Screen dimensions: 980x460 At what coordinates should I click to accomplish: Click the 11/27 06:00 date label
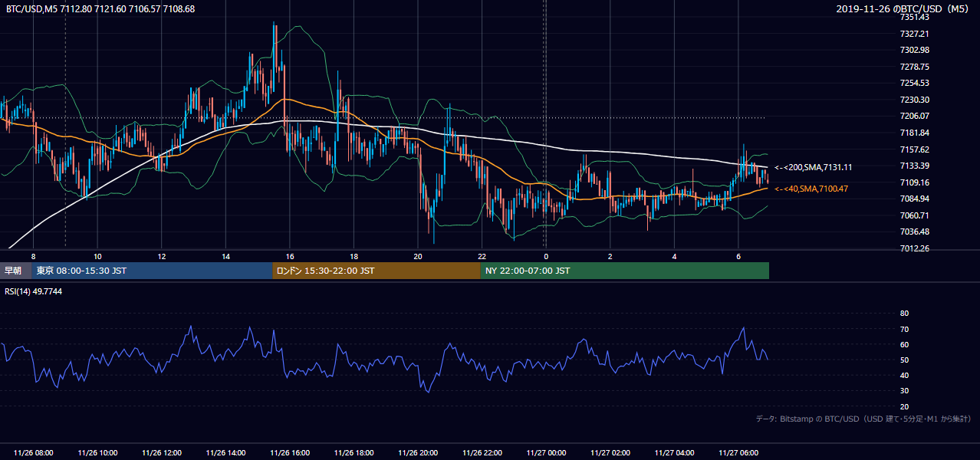[x=738, y=453]
